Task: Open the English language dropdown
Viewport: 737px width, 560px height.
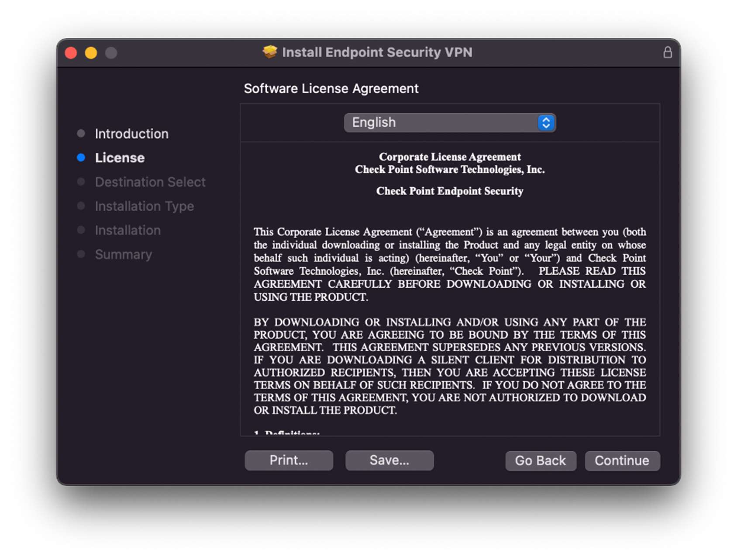Action: [x=450, y=123]
